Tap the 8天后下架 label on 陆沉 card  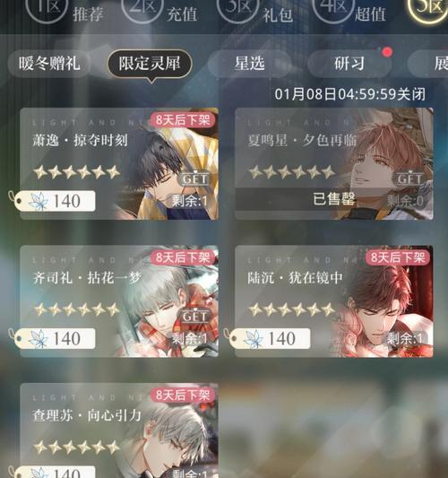[398, 257]
